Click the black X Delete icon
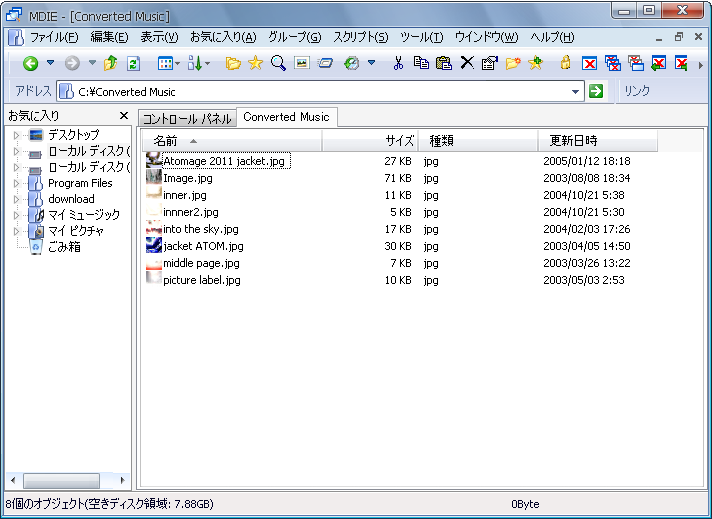Viewport: 712px width, 519px height. [x=466, y=64]
